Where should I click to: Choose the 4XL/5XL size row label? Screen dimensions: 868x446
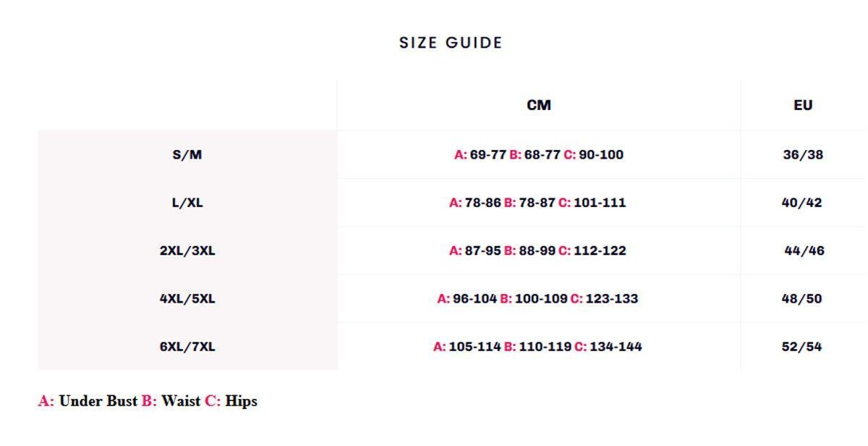pos(187,298)
